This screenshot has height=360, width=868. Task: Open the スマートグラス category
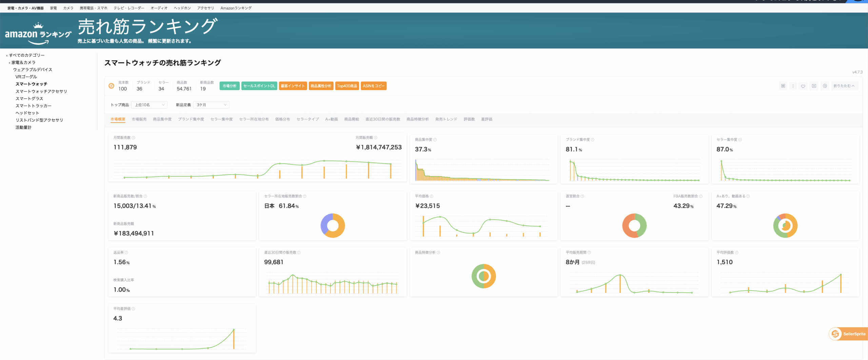click(x=29, y=99)
